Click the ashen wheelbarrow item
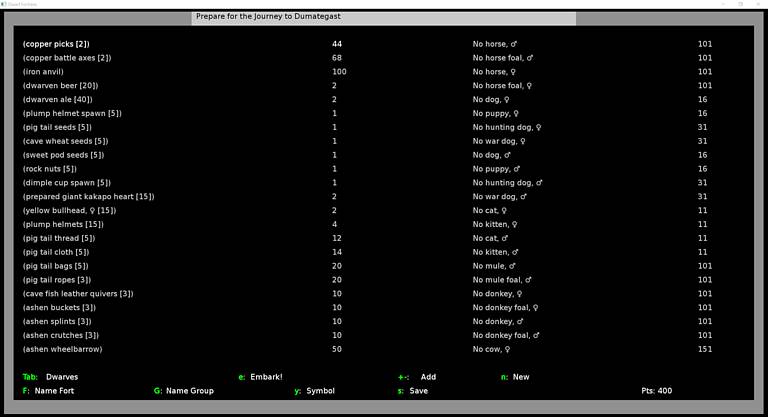The height and width of the screenshot is (417, 768). coord(62,349)
